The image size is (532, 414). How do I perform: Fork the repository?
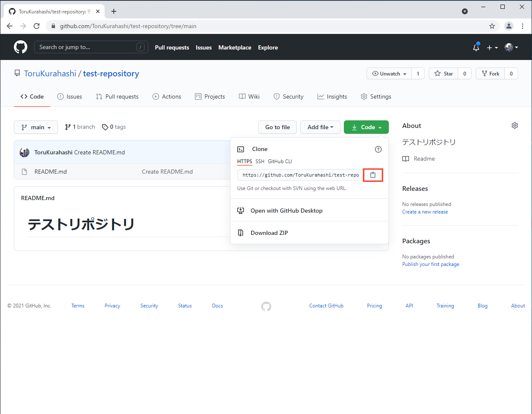[490, 73]
